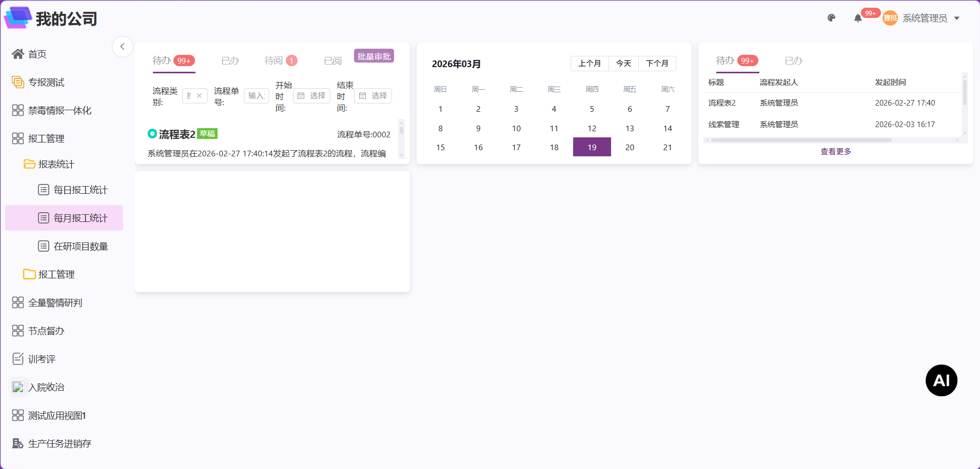980x469 pixels.
Task: Switch to the 已办 tab in the right panel
Action: tap(793, 60)
